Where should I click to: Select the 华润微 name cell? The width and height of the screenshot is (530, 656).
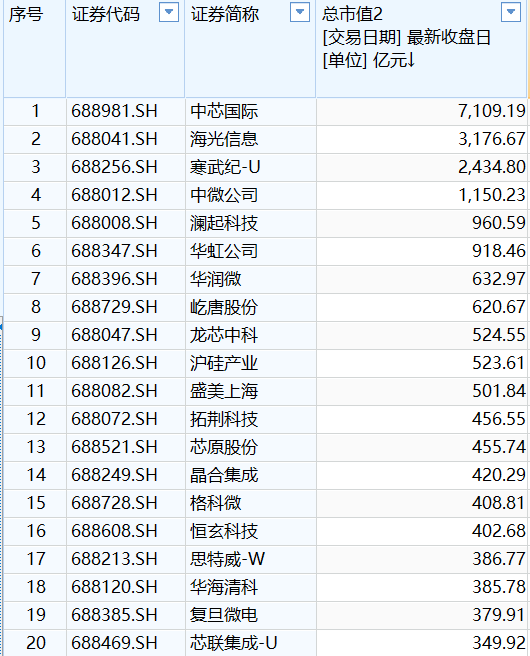pos(250,279)
